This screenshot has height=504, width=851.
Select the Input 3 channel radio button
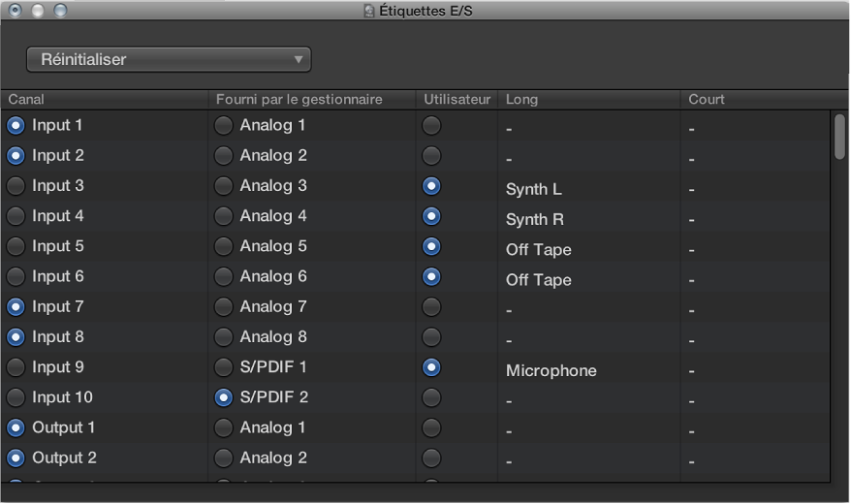coord(16,186)
